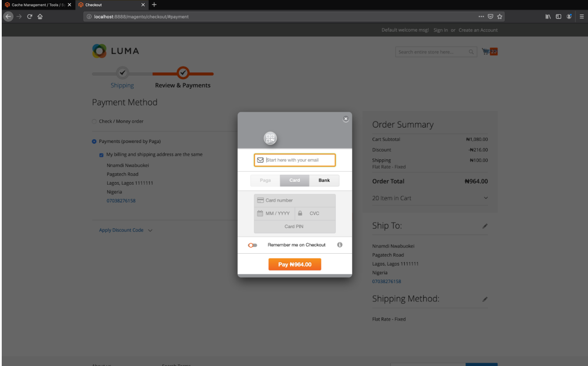
Task: Uncheck billing and shipping address same checkbox
Action: [x=102, y=155]
